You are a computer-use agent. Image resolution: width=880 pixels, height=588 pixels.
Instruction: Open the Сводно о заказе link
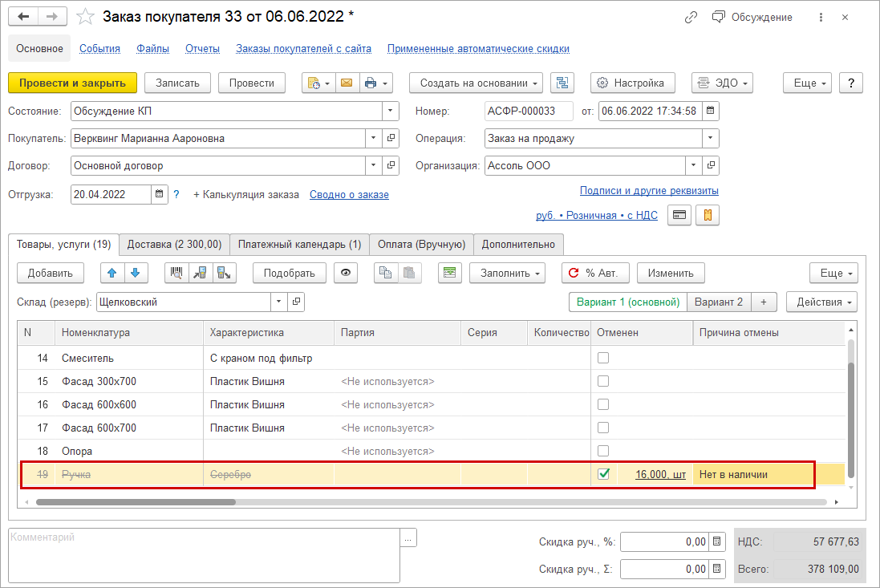(349, 195)
